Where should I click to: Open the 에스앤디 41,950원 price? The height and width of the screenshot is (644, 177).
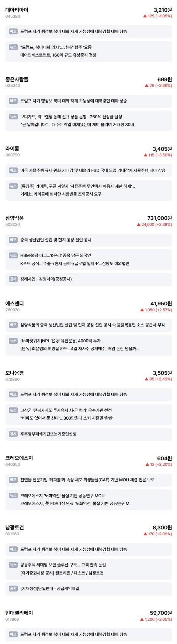161,304
